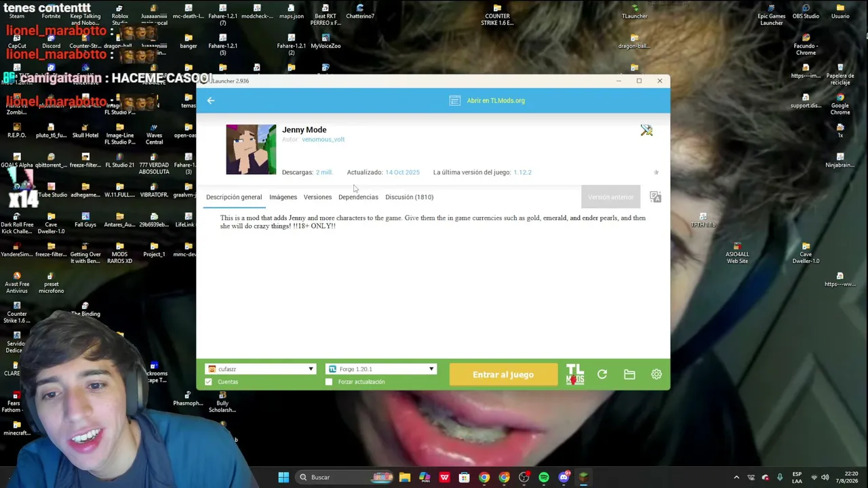The width and height of the screenshot is (868, 488).
Task: Select the Usuario folder on desktop
Action: tap(840, 12)
